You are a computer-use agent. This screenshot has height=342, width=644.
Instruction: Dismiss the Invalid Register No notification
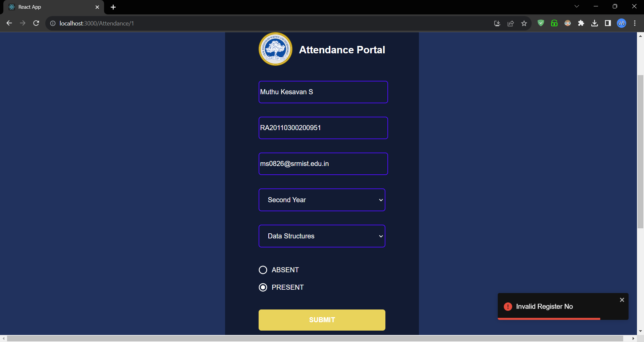coord(622,299)
